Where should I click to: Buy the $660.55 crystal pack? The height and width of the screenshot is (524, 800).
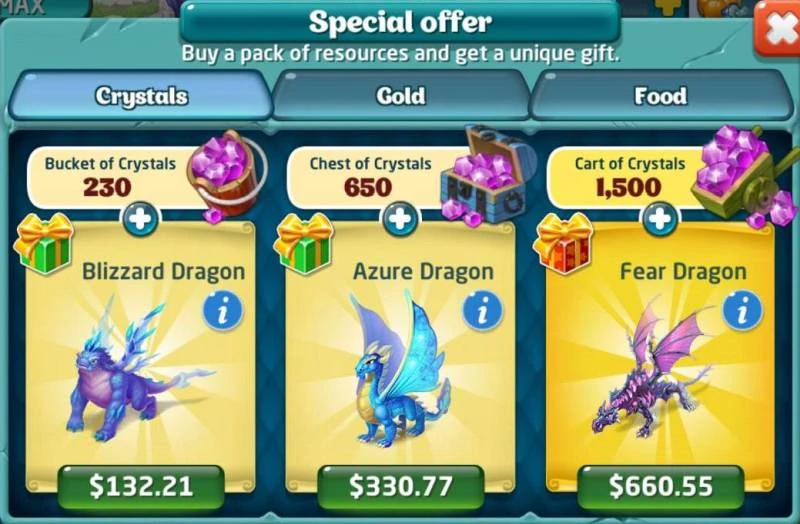coord(661,486)
